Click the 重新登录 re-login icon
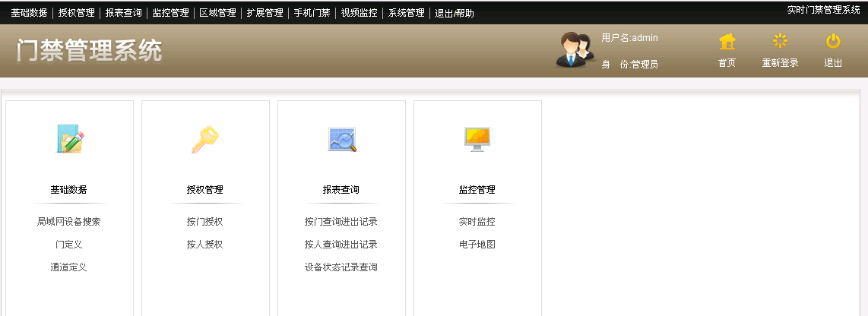The height and width of the screenshot is (316, 868). [780, 42]
